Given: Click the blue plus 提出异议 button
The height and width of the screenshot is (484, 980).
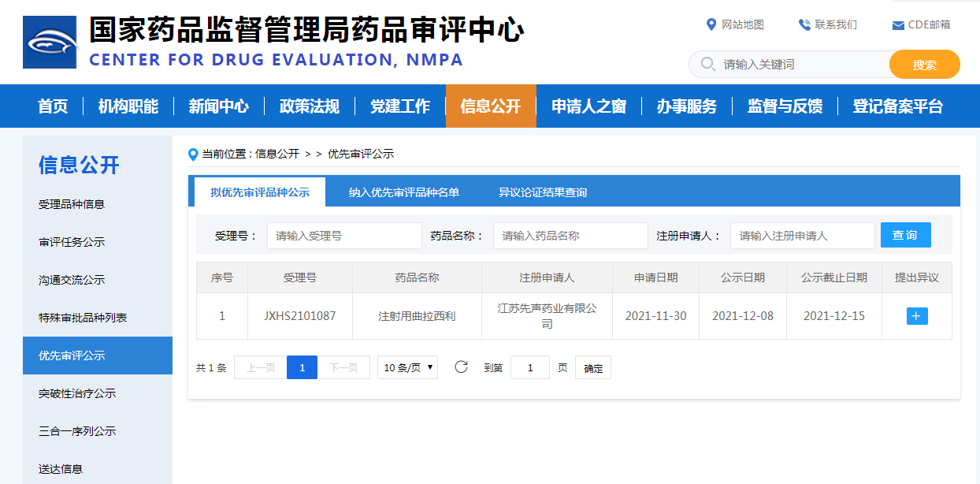Looking at the screenshot, I should pyautogui.click(x=917, y=316).
